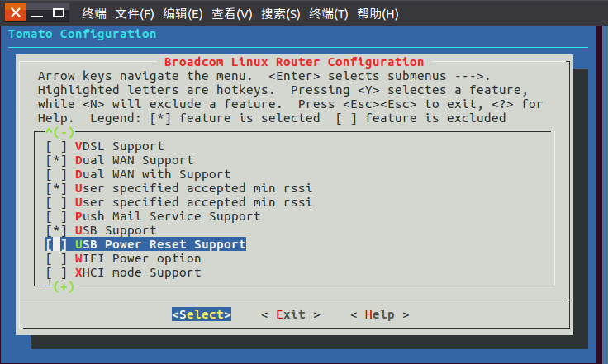Screen dimensions: 608x364
Task: Toggle the VDSL Support checkbox
Action: pos(56,146)
